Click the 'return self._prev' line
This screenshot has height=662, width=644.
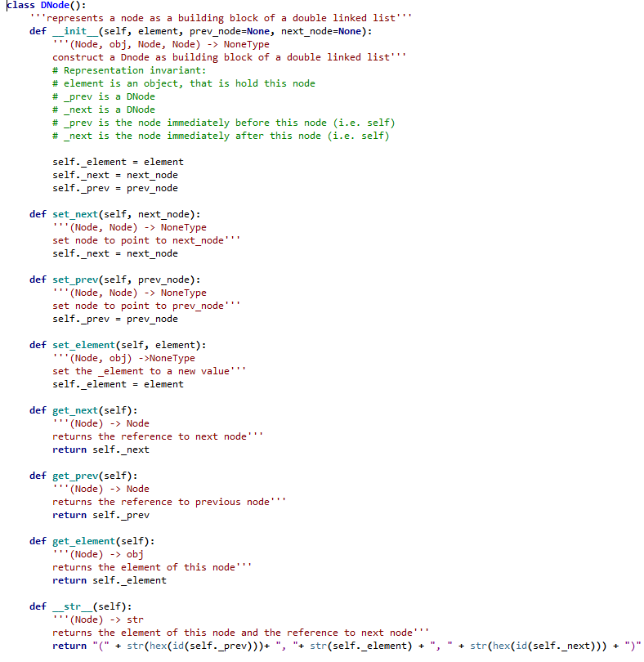click(101, 516)
